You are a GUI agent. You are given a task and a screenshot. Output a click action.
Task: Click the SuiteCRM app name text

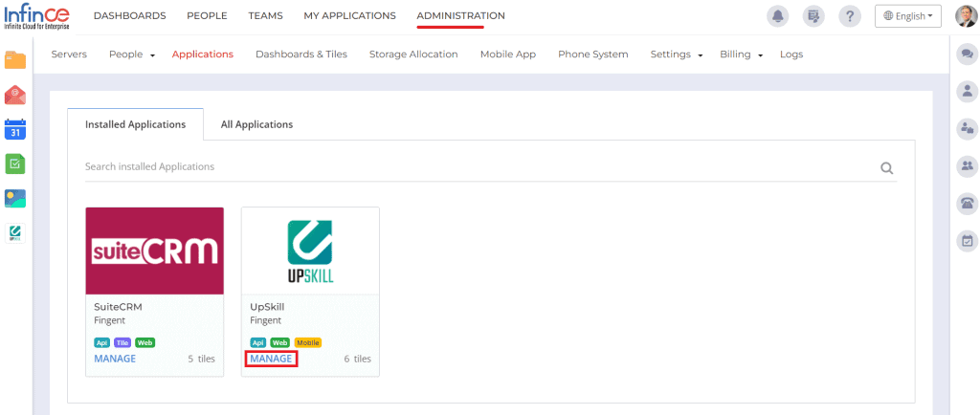118,307
